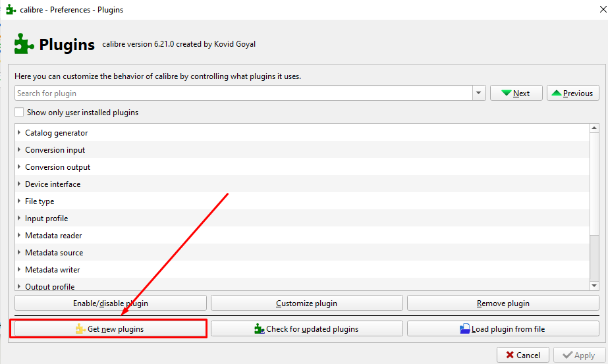
Task: Select the Metadata writer row text
Action: point(52,269)
